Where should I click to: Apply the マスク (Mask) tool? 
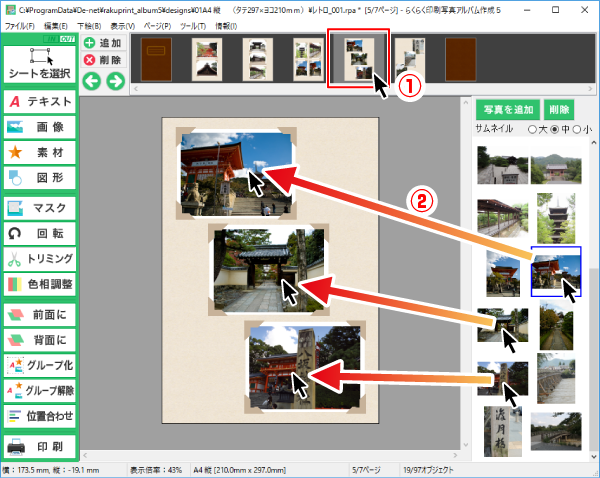point(40,208)
